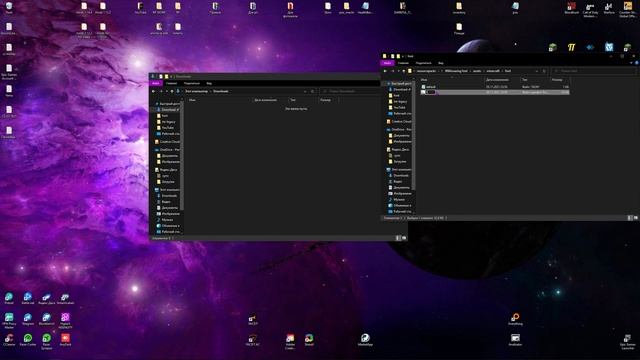The height and width of the screenshot is (360, 640).
Task: Launch Everything search from the desktop
Action: [515, 319]
